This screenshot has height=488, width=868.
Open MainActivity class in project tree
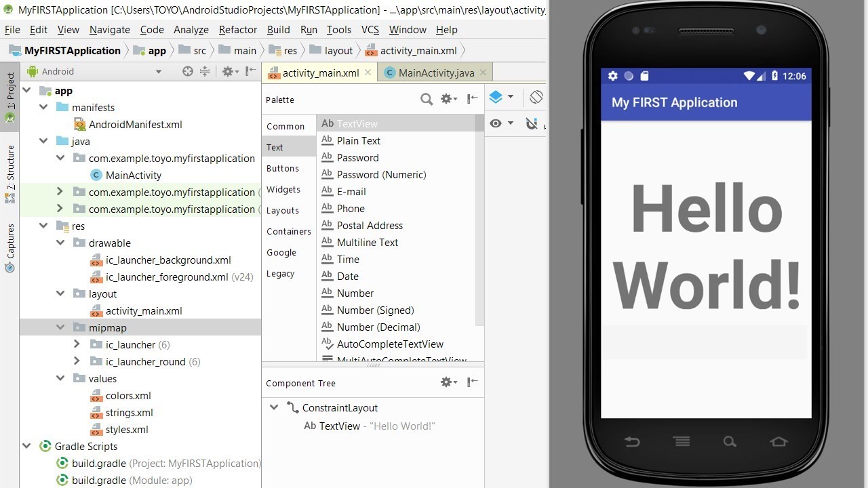pyautogui.click(x=134, y=176)
